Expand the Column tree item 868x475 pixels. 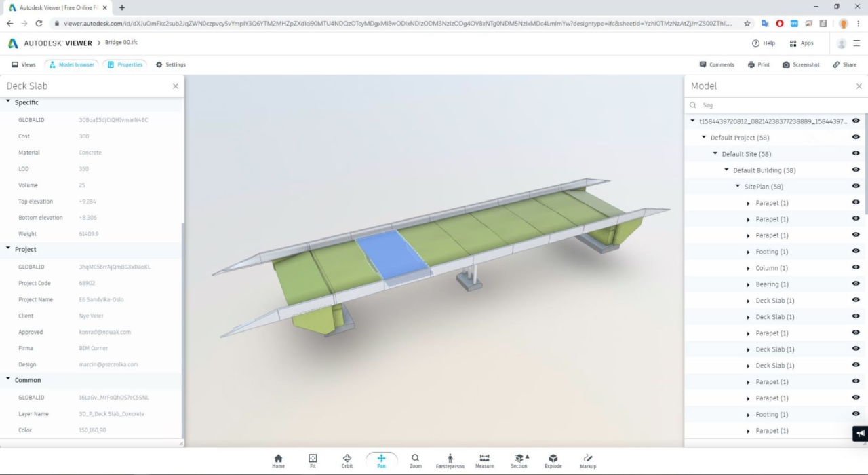749,268
